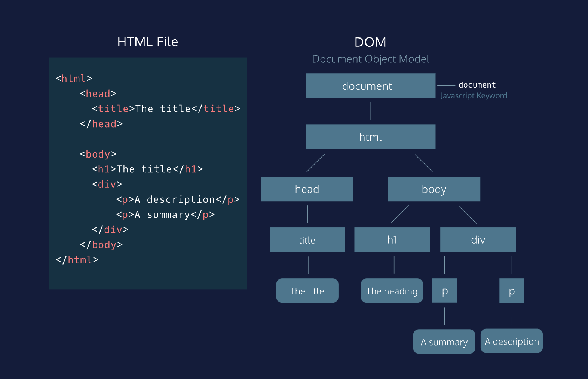Click the 'Javascript Keyword' annotation label

[474, 96]
